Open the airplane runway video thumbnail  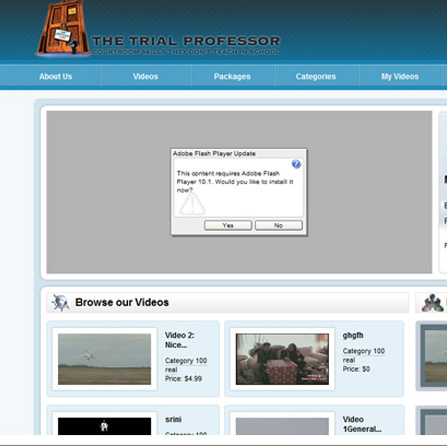click(104, 359)
